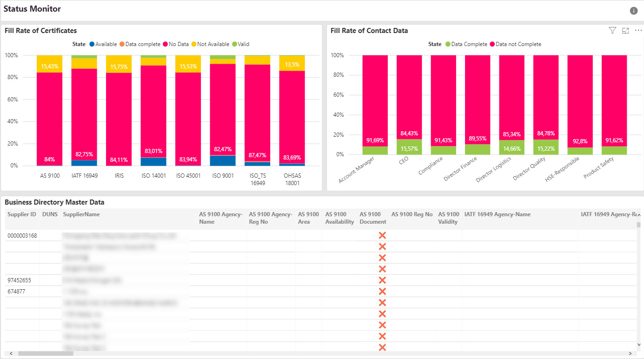
Task: Click the 91,69% bar for Account Manager
Action: (375, 101)
